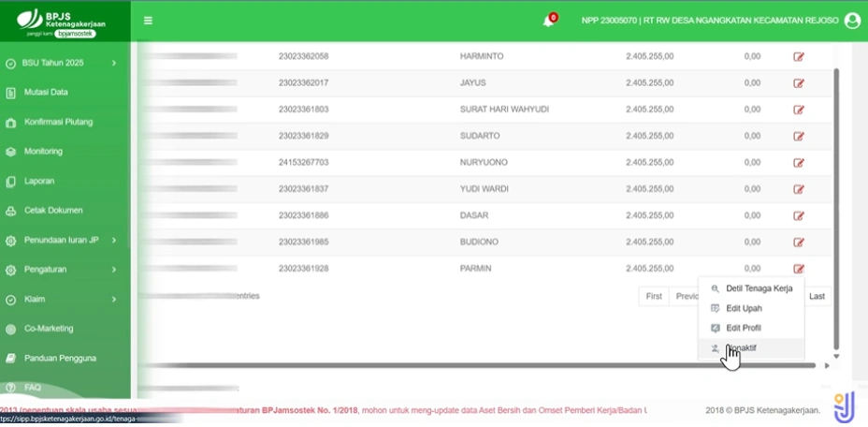Image resolution: width=868 pixels, height=427 pixels.
Task: Open edit icon for SUDARTO row
Action: pyautogui.click(x=799, y=136)
